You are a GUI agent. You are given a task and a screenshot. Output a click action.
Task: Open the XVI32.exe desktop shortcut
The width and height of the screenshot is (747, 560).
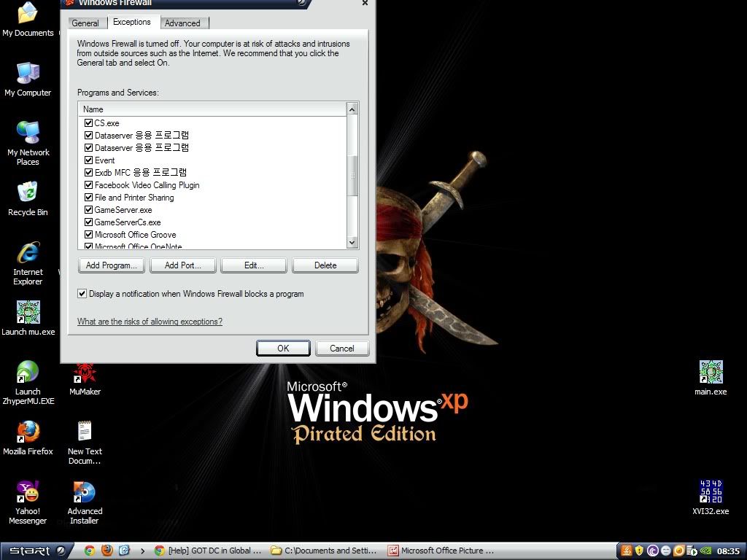click(710, 492)
